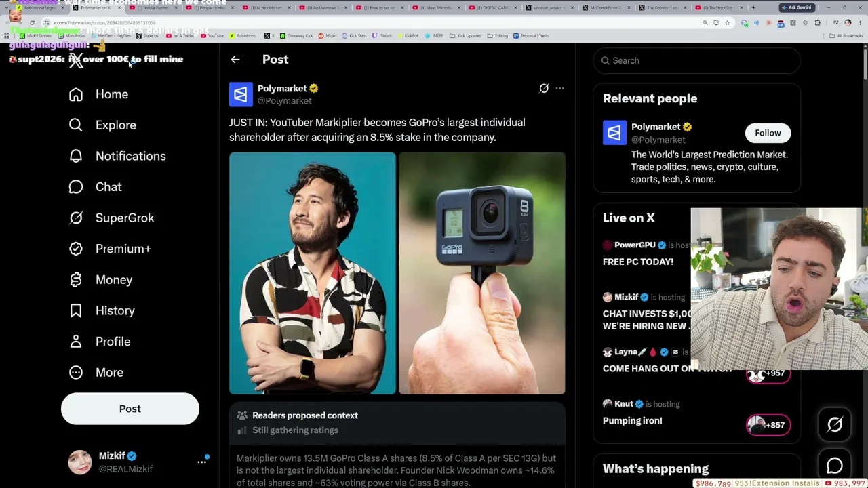Expand the Editing bookmark folder

pyautogui.click(x=498, y=36)
